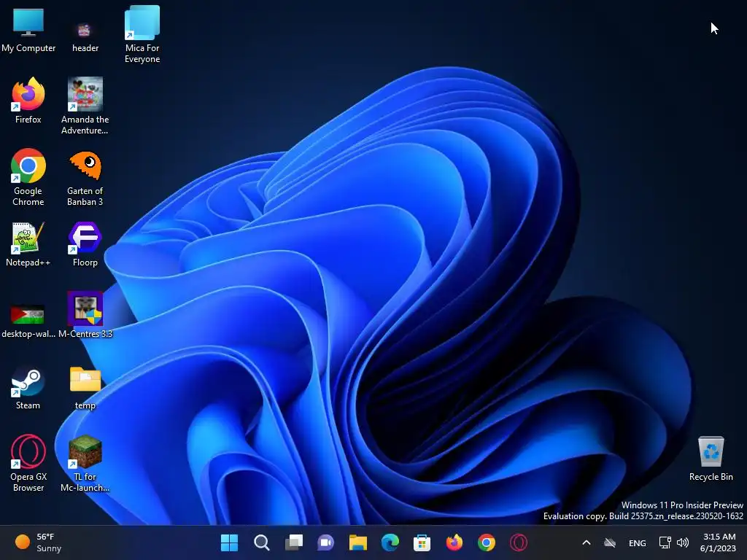Viewport: 747px width, 560px height.
Task: Click the OneDrive cloud tray icon
Action: tap(610, 542)
